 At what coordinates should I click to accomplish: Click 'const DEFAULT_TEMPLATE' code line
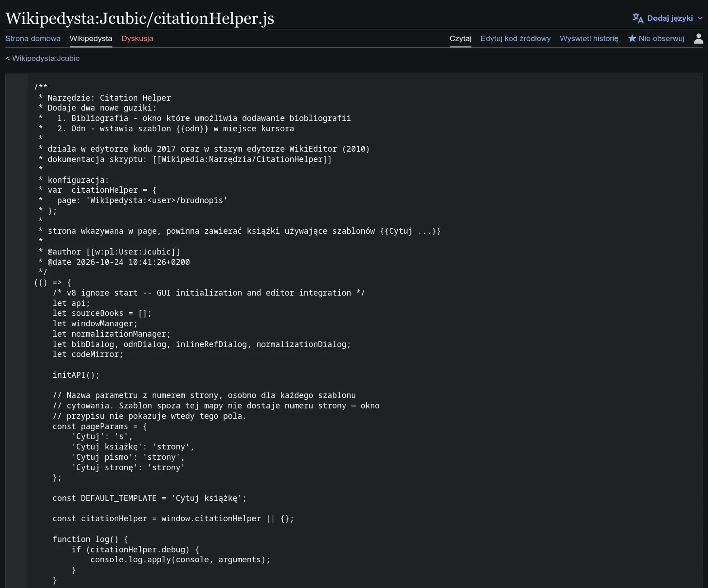[149, 498]
